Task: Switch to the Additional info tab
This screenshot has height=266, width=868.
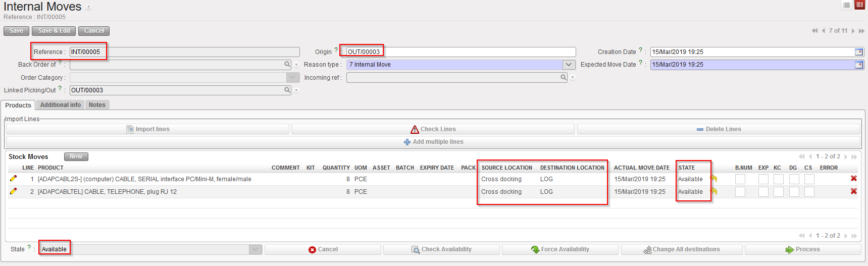Action: 61,105
